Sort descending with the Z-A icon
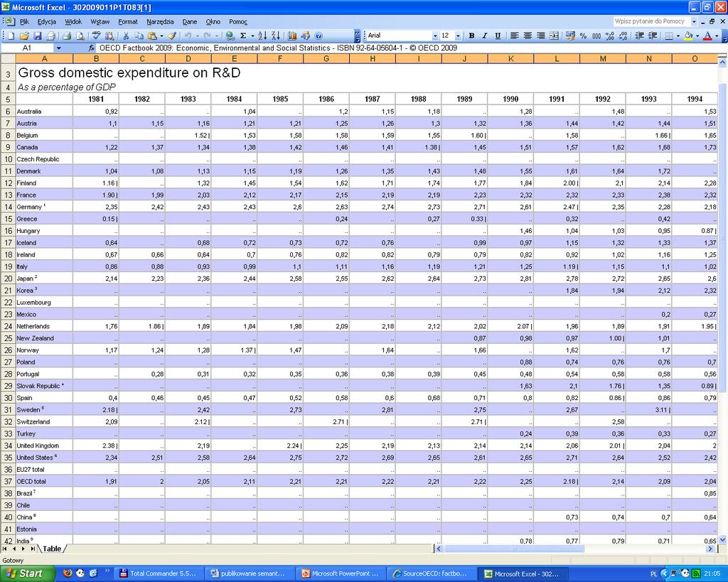This screenshot has height=582, width=728. (275, 36)
